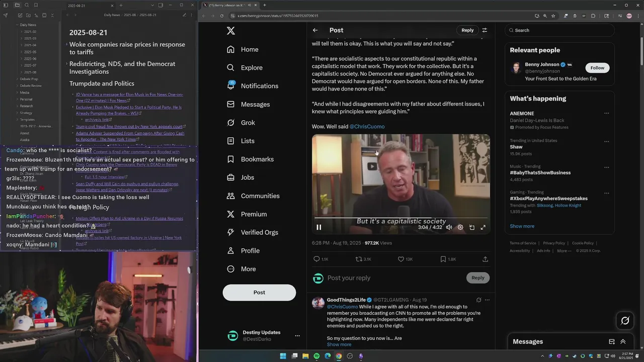This screenshot has height=362, width=644.
Task: Open the @ChrisCuomo mention link
Action: coord(367,127)
